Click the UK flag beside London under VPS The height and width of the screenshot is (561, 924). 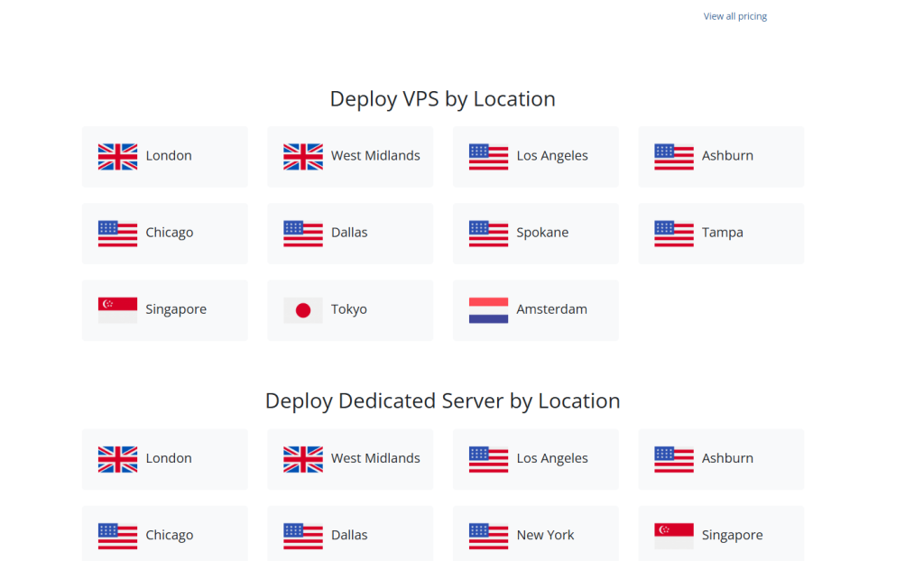(x=117, y=157)
